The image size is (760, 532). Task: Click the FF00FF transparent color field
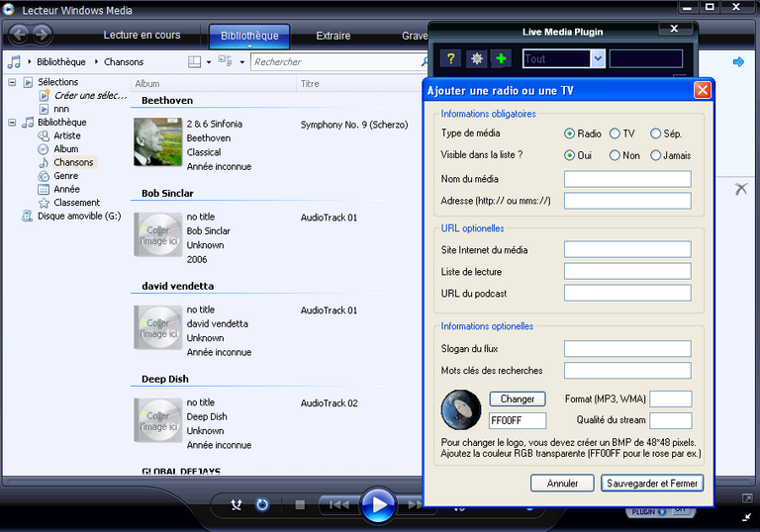click(x=518, y=420)
